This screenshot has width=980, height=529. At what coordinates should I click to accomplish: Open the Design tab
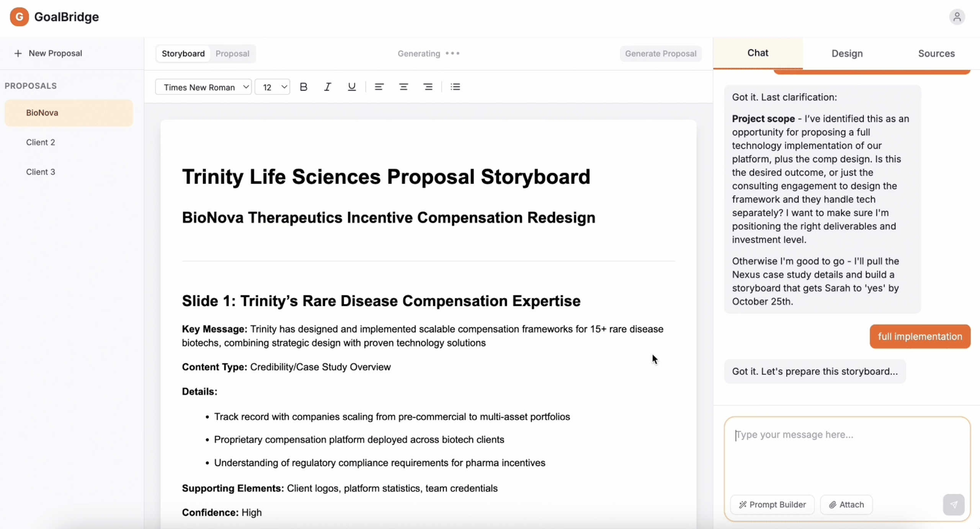[847, 54]
